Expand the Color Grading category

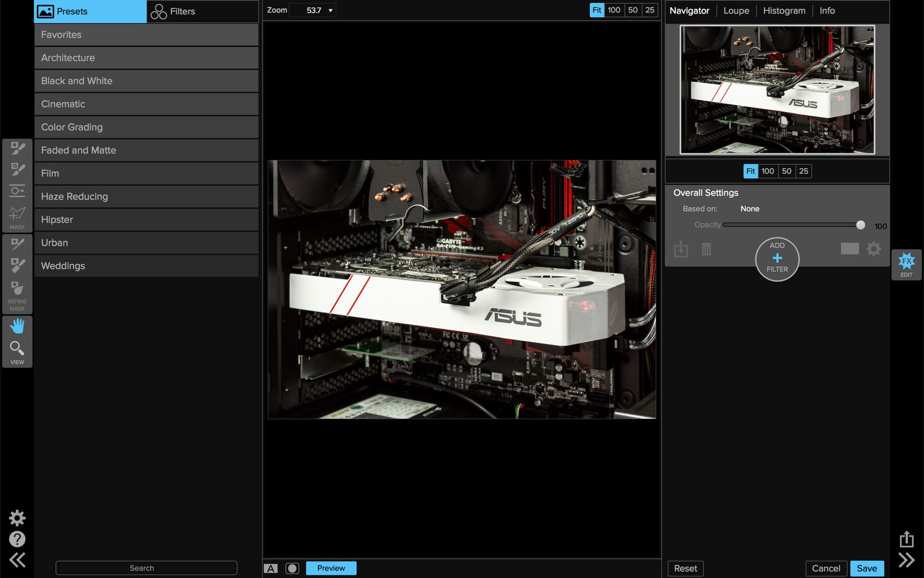tap(146, 127)
